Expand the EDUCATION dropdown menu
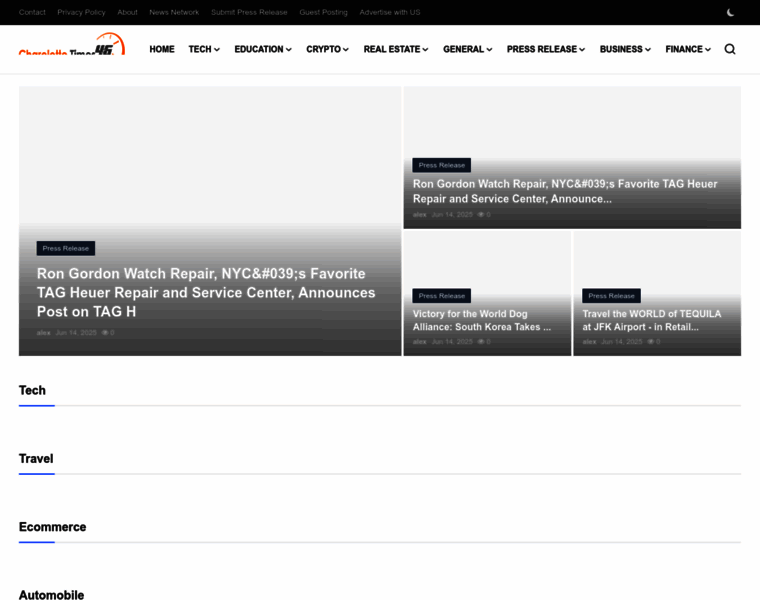Viewport: 760px width, 600px height. [263, 49]
